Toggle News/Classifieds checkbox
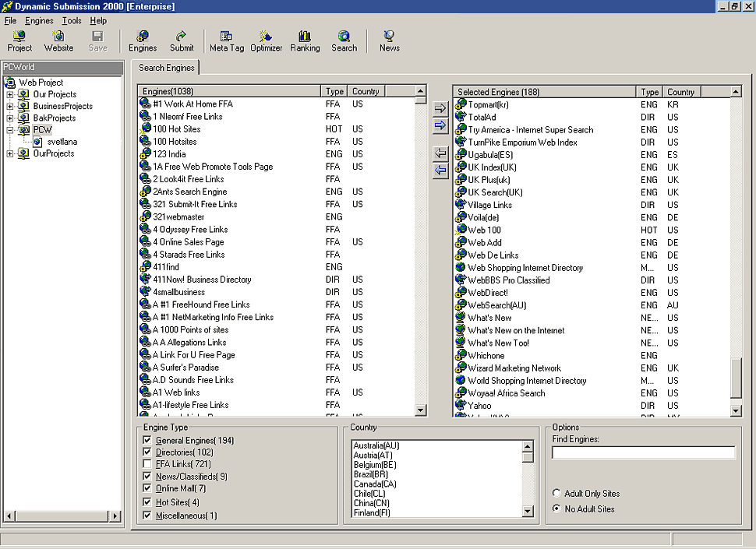 (x=147, y=477)
